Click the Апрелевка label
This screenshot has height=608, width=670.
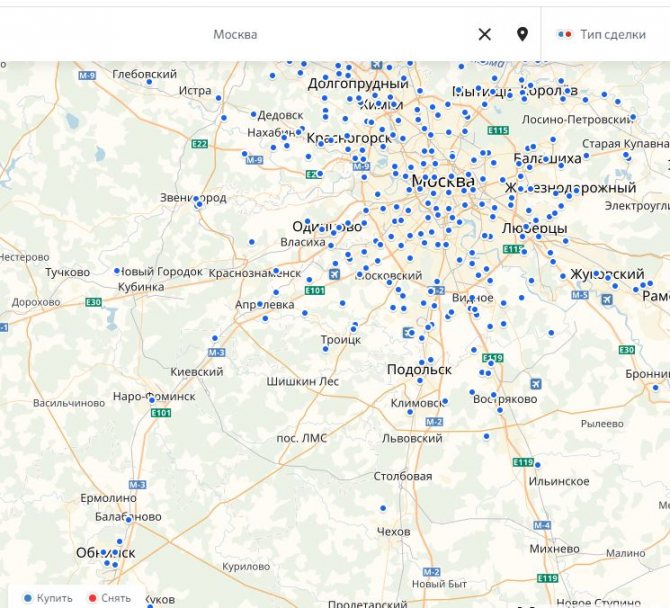coord(264,305)
